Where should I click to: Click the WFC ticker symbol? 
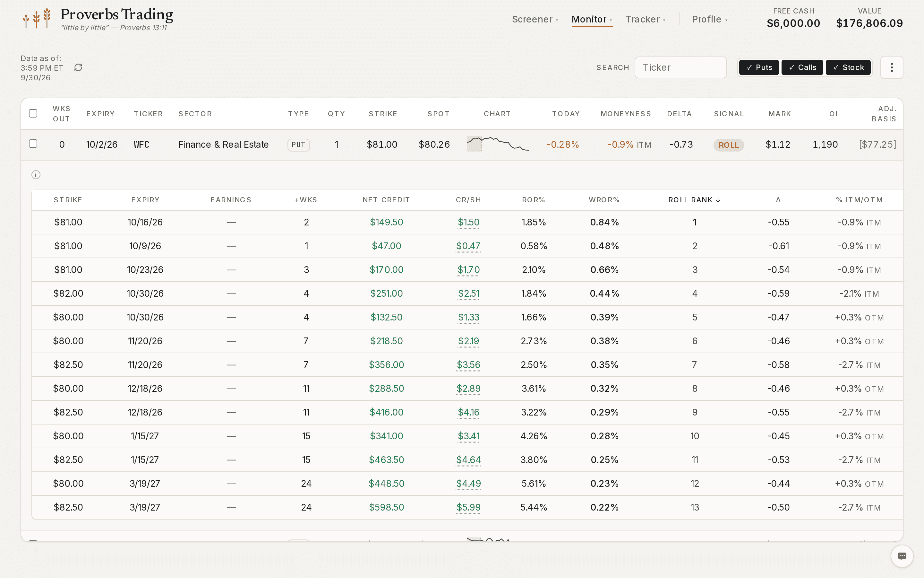coord(141,144)
